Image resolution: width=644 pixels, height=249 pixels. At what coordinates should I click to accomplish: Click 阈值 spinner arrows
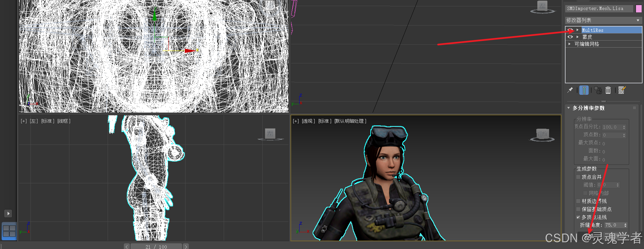(618, 185)
